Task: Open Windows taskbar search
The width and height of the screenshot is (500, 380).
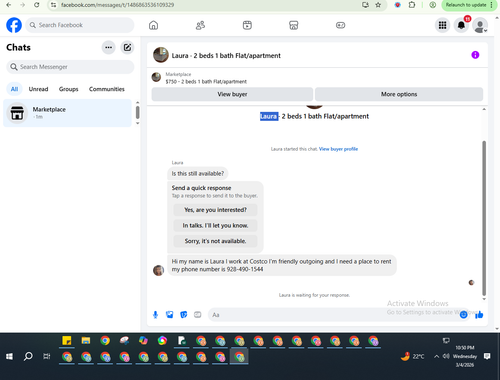Action: [x=28, y=356]
